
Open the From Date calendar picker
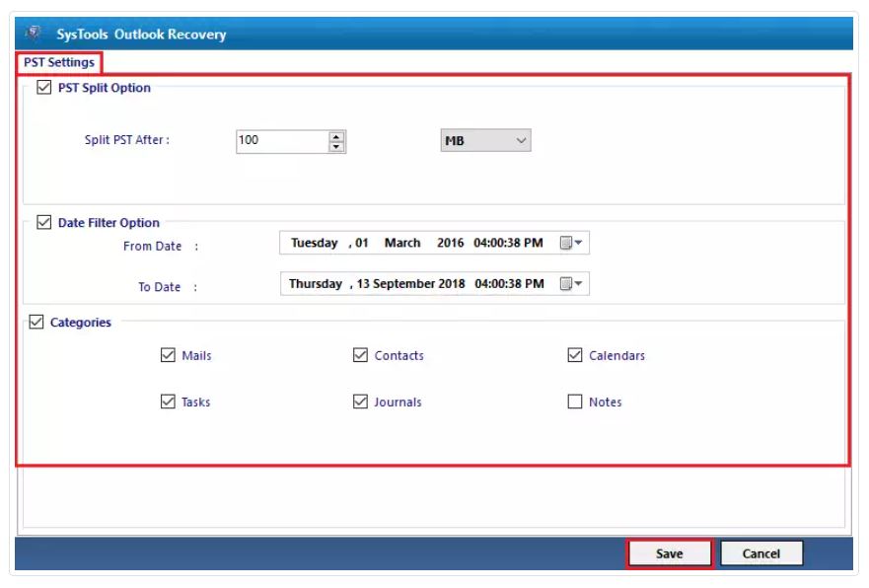570,243
